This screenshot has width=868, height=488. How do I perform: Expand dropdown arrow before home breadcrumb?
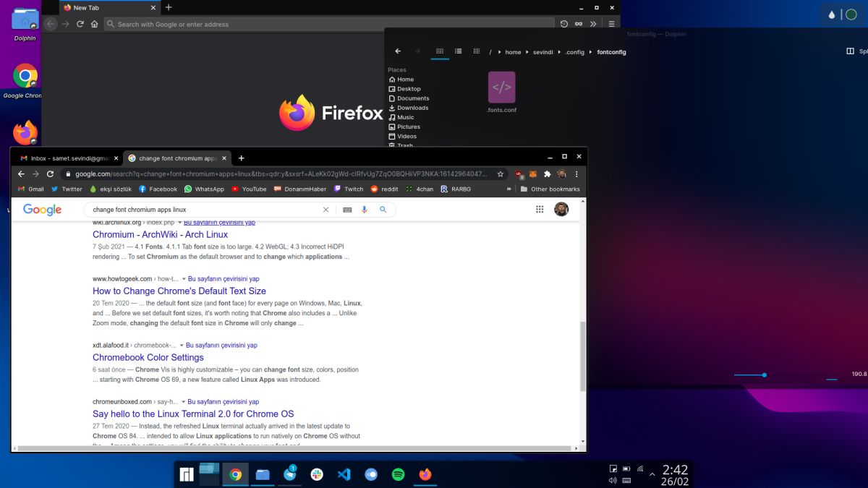click(x=500, y=52)
